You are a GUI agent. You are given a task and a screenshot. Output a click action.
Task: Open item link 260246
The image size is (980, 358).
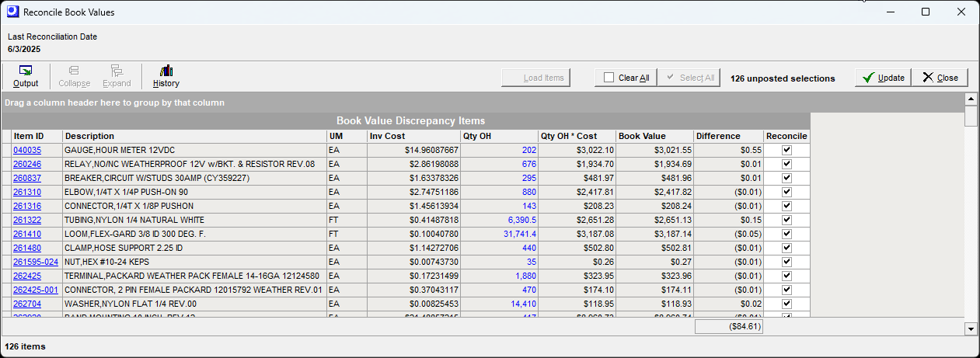(x=27, y=164)
